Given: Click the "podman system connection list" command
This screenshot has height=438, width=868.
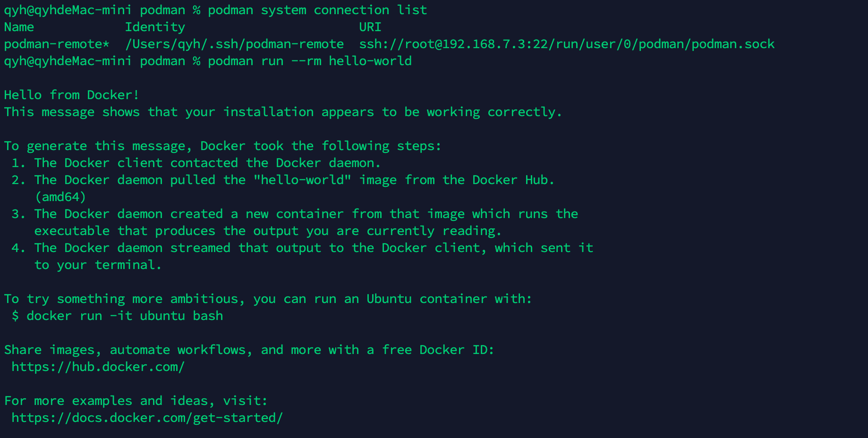Looking at the screenshot, I should point(317,10).
